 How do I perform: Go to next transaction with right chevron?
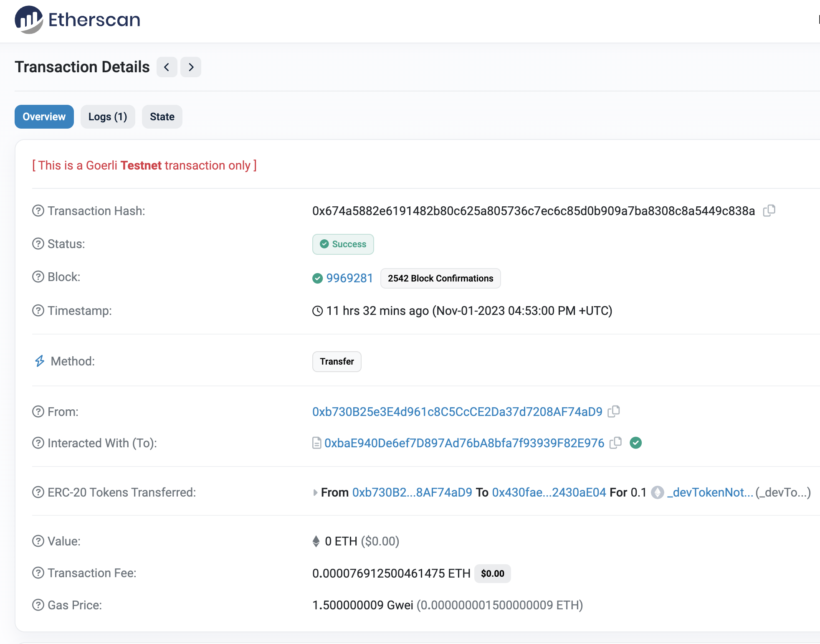click(x=191, y=67)
